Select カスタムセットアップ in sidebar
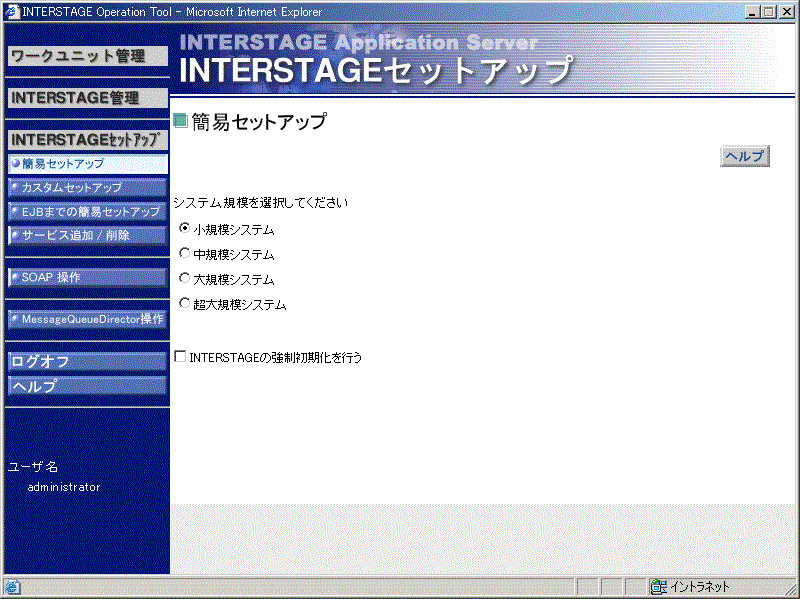 (x=88, y=188)
